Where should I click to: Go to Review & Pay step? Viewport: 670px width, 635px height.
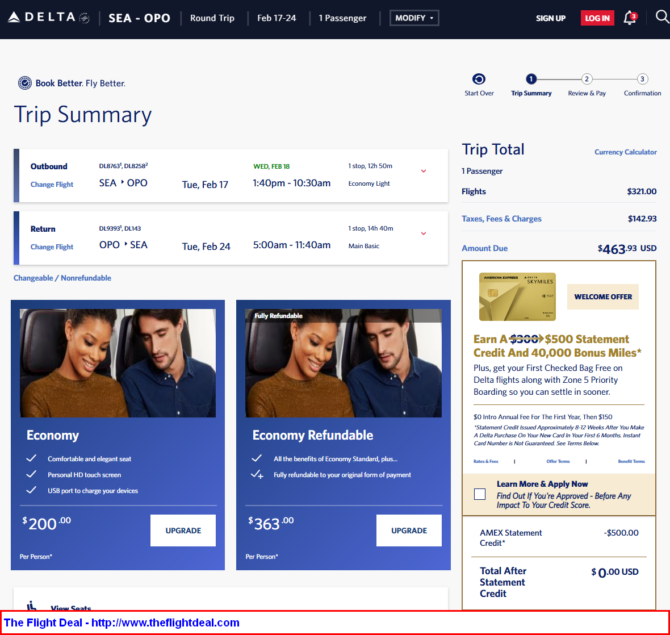point(586,79)
